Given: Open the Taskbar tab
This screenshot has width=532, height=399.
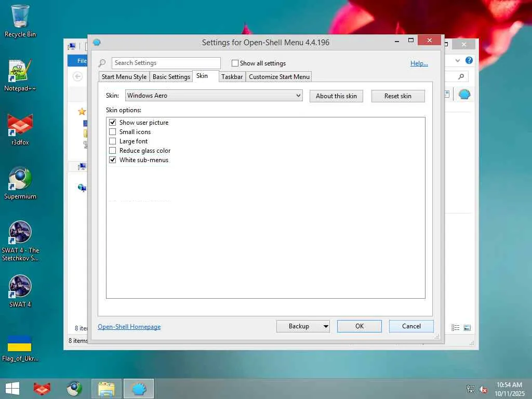Looking at the screenshot, I should pos(232,77).
